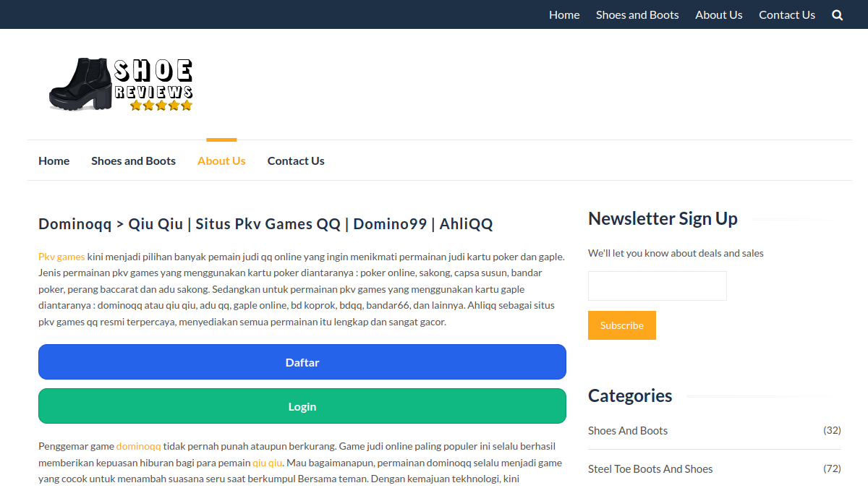Screen dimensions: 868x488
Task: Click "We'll let you know about deals and sales"
Action: (x=676, y=253)
